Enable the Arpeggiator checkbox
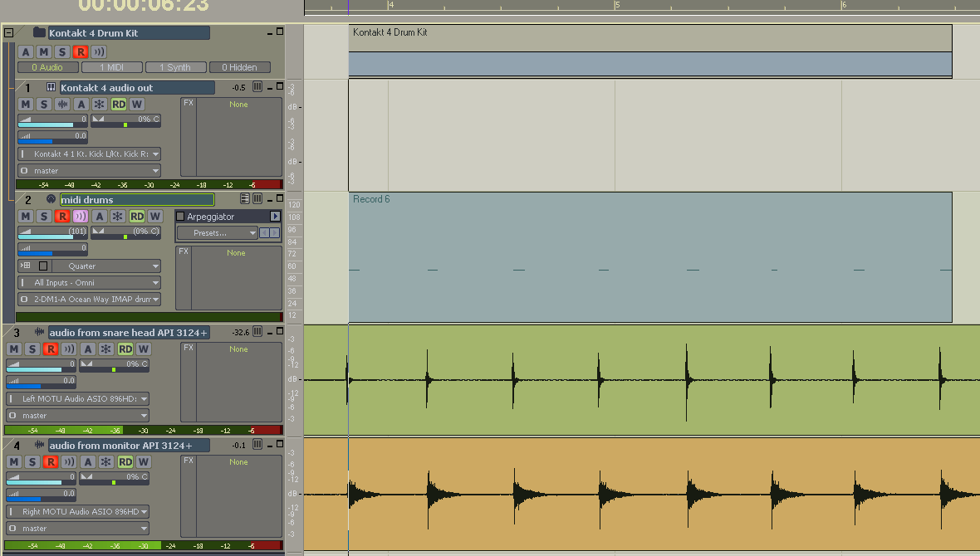 pos(180,217)
